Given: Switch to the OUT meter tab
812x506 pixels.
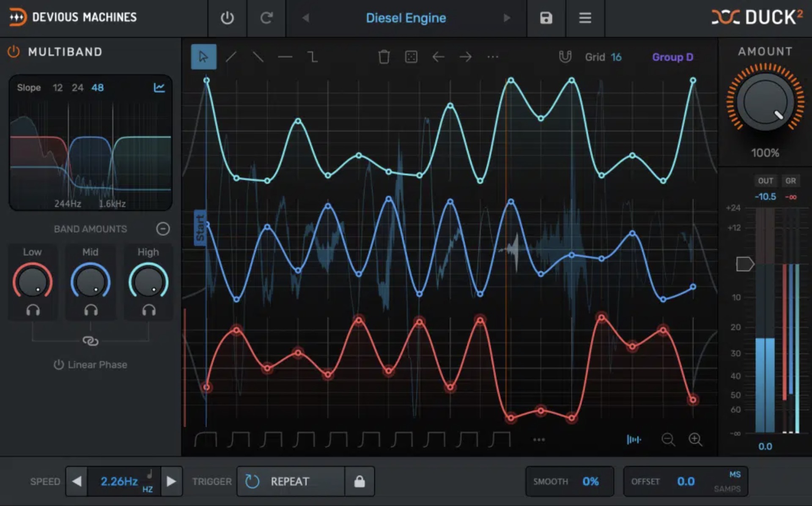Looking at the screenshot, I should click(x=765, y=181).
